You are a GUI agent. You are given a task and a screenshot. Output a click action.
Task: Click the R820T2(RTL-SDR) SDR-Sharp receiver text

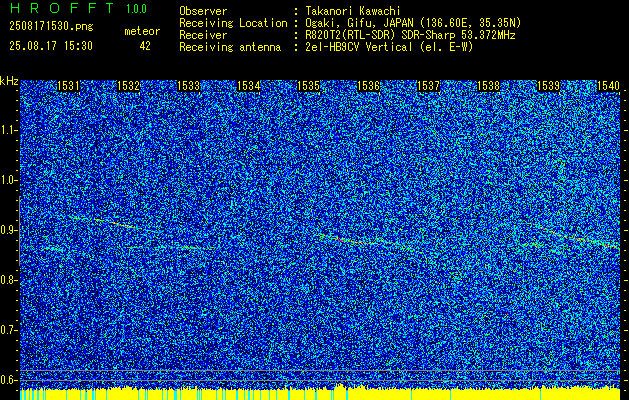click(410, 35)
